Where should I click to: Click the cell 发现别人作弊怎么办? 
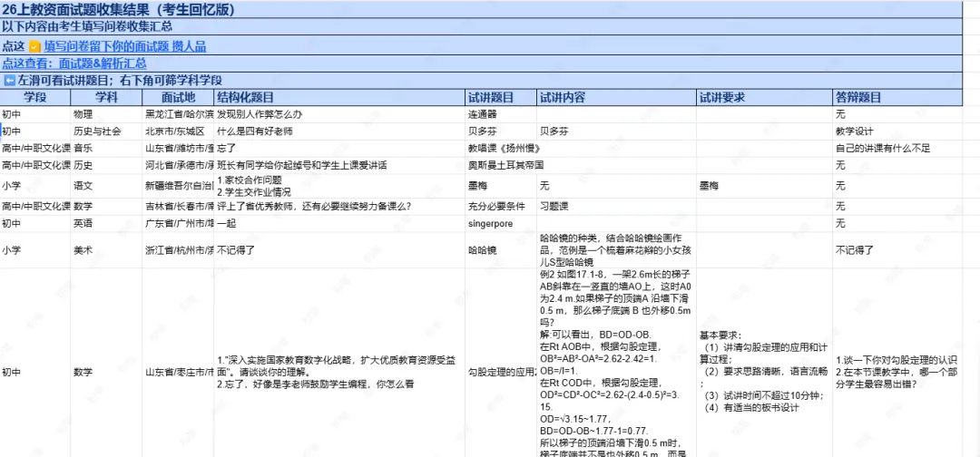tap(340, 114)
